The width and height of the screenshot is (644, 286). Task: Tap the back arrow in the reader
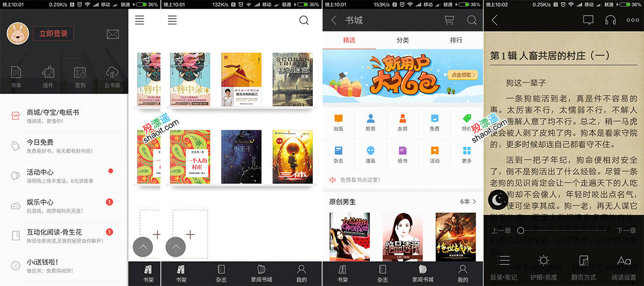pyautogui.click(x=495, y=20)
